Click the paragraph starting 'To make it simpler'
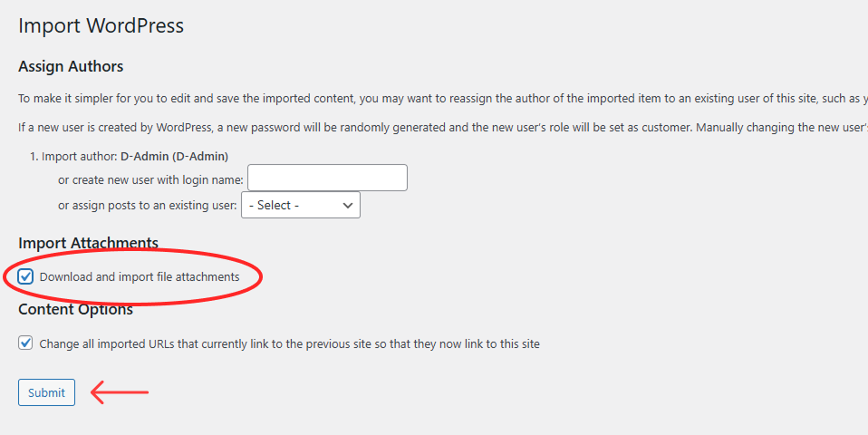 (x=435, y=98)
